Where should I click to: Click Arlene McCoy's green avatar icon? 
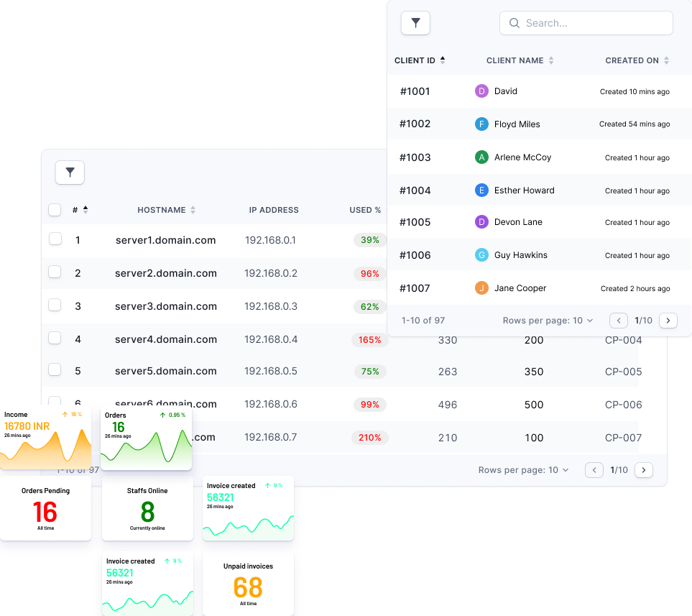pyautogui.click(x=481, y=157)
